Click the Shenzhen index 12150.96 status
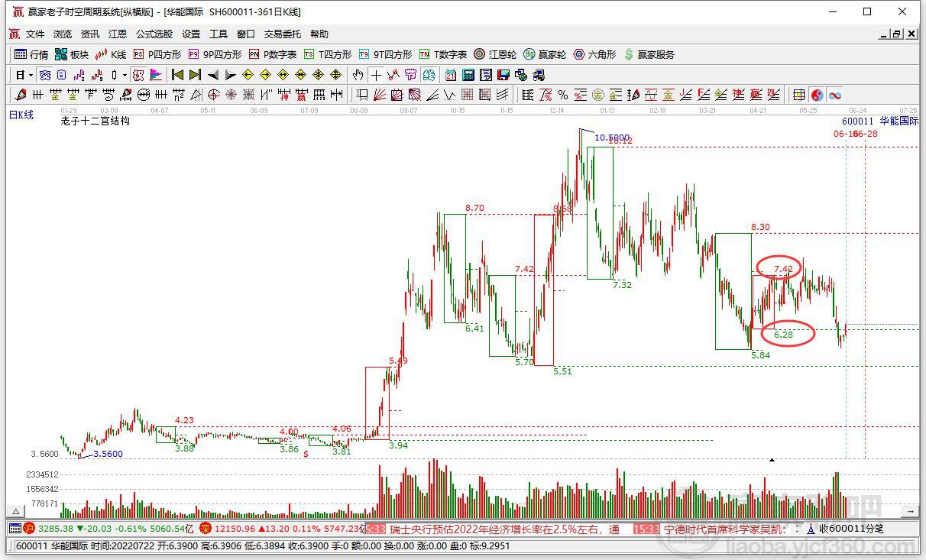The width and height of the screenshot is (926, 560). (x=283, y=529)
